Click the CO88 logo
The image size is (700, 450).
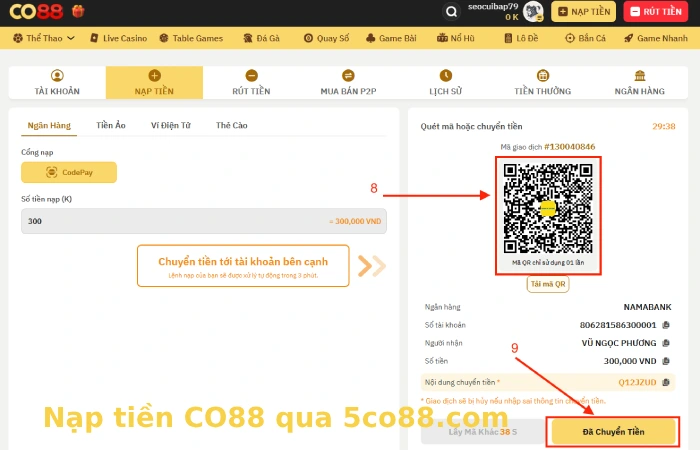click(36, 11)
